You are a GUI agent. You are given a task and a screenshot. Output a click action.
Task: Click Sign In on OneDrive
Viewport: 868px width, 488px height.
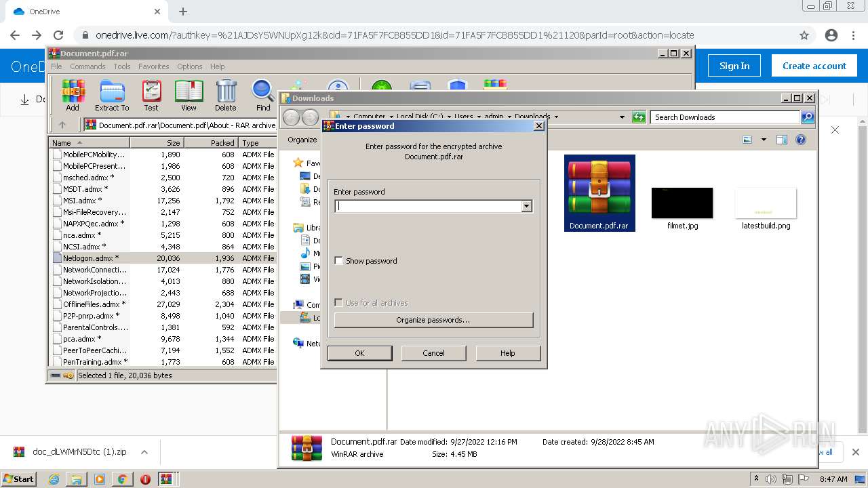pos(734,66)
